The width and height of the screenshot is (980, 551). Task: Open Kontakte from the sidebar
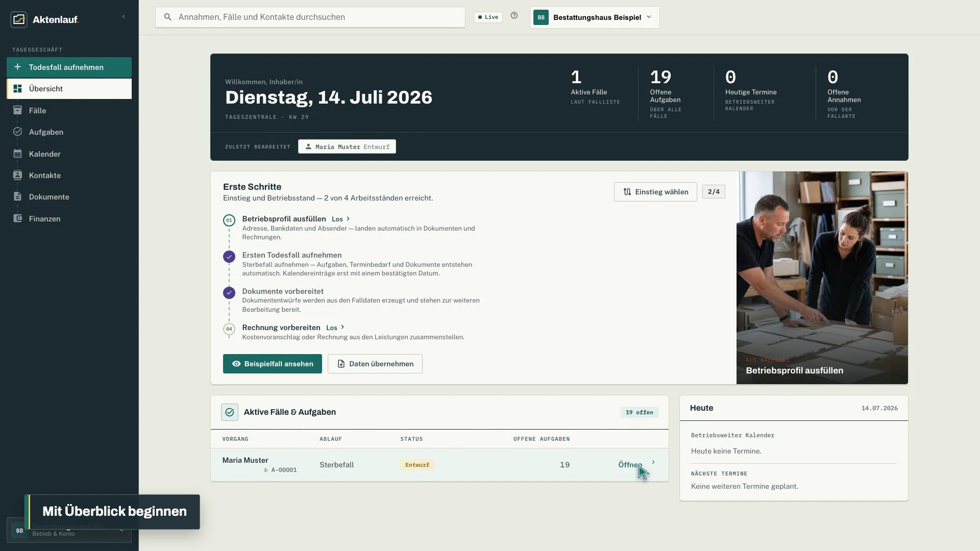[69, 176]
